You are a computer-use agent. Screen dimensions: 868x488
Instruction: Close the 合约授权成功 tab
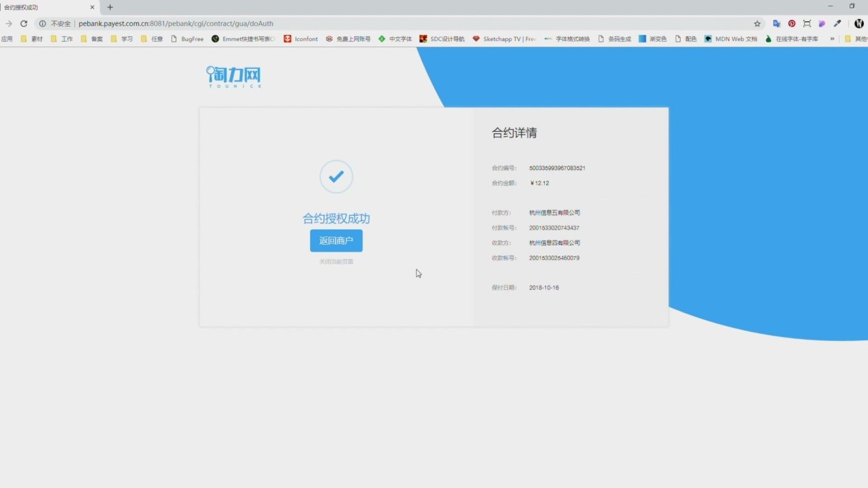pyautogui.click(x=92, y=7)
